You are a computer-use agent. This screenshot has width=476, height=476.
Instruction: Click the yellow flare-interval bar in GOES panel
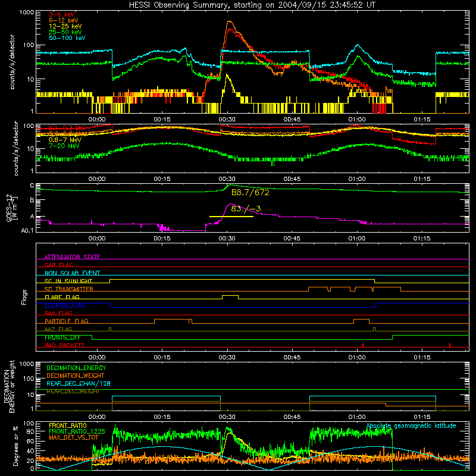(x=231, y=217)
